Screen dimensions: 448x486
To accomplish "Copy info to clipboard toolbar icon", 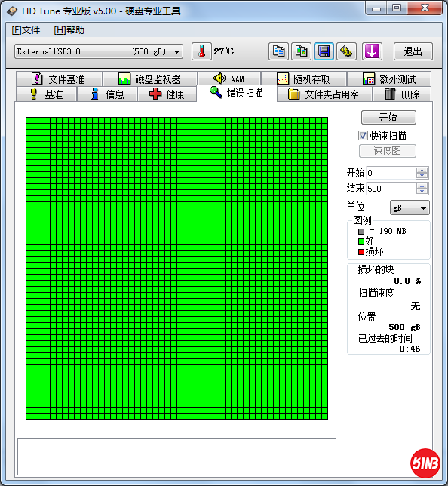I will [278, 51].
